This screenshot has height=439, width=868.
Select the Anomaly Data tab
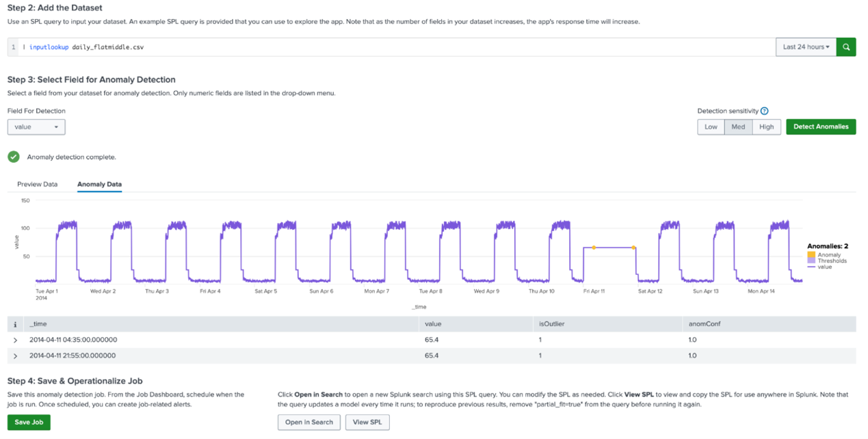[99, 184]
